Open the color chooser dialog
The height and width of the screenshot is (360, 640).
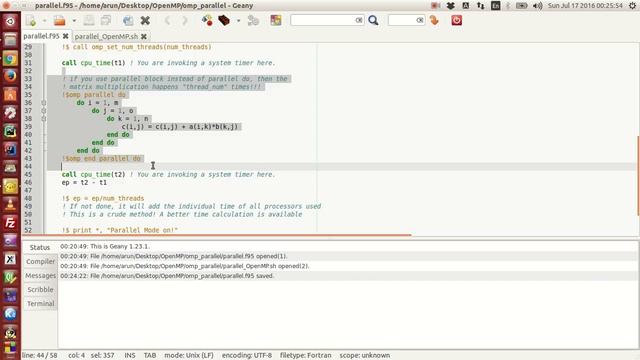[x=276, y=20]
